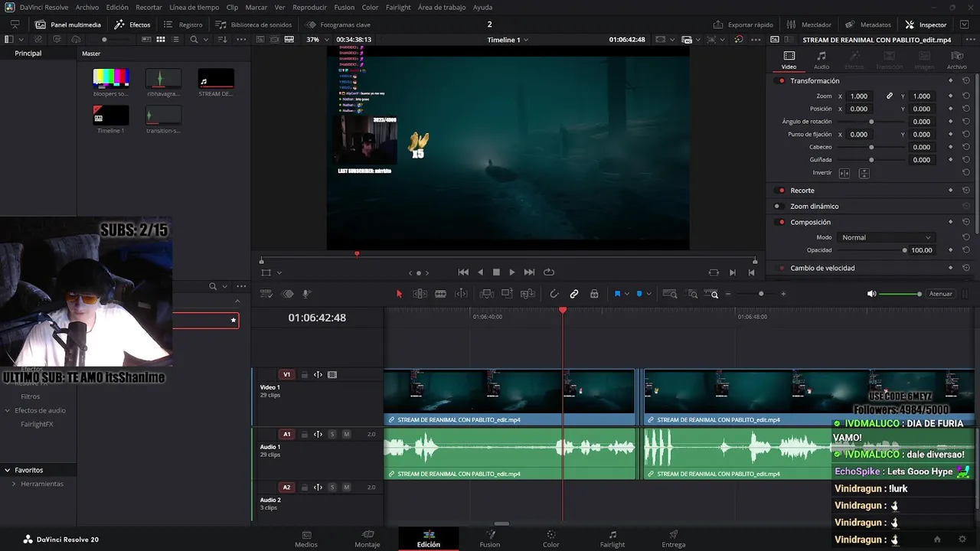Reset the Transformación parameters
The height and width of the screenshot is (551, 980).
click(966, 80)
